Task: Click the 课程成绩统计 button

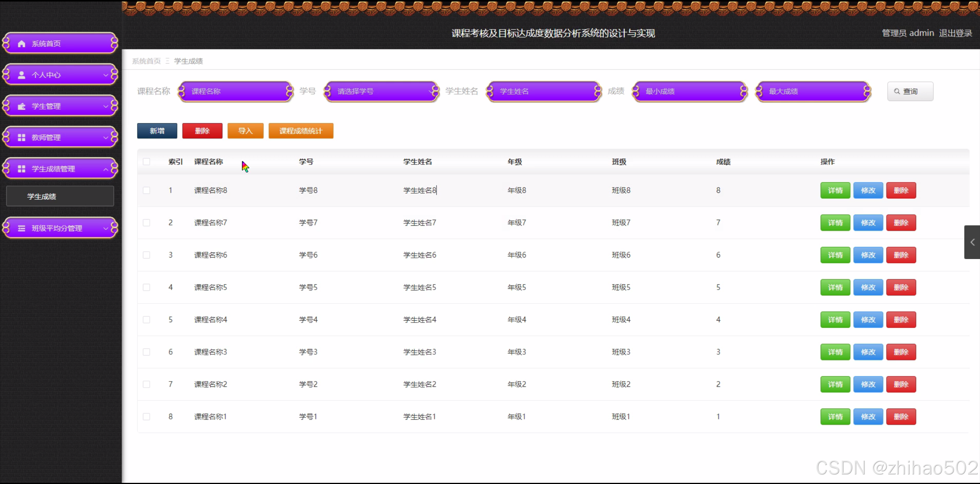Action: pyautogui.click(x=301, y=131)
